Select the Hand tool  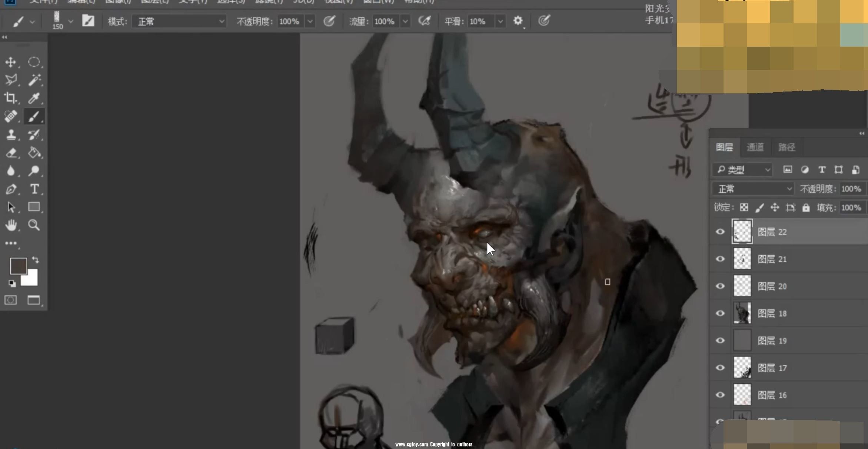point(11,225)
